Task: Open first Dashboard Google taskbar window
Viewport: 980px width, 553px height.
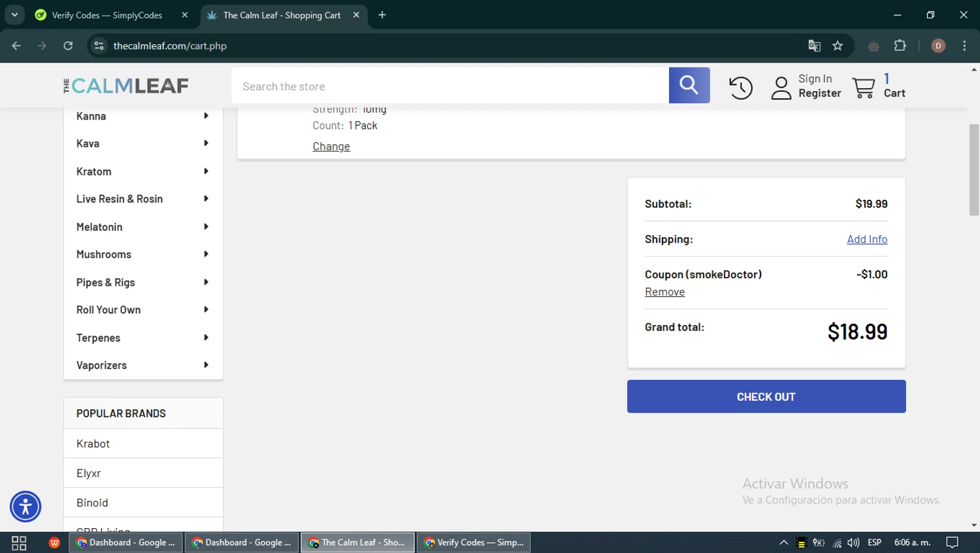Action: click(x=125, y=543)
